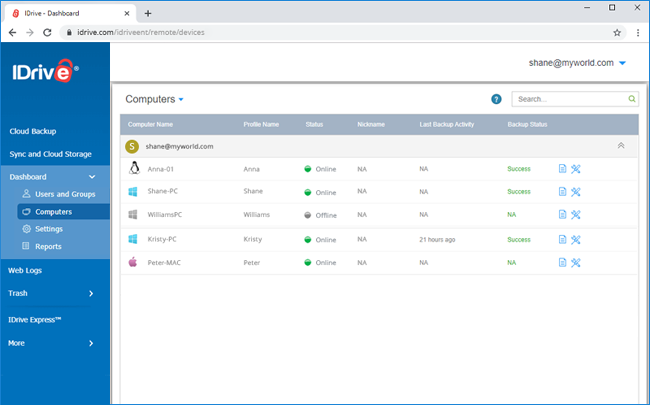Open the Peter-MAC computer entry
Viewport: 650px width, 405px height.
click(x=164, y=263)
